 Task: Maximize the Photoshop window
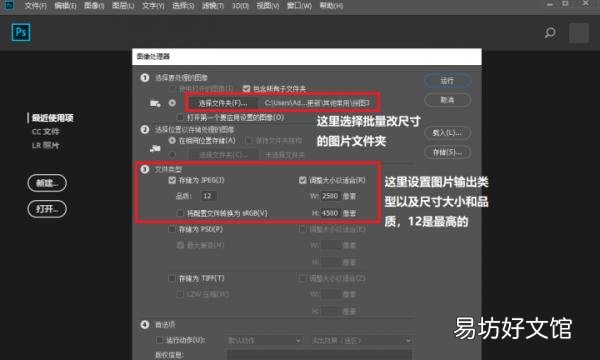[x=565, y=4]
